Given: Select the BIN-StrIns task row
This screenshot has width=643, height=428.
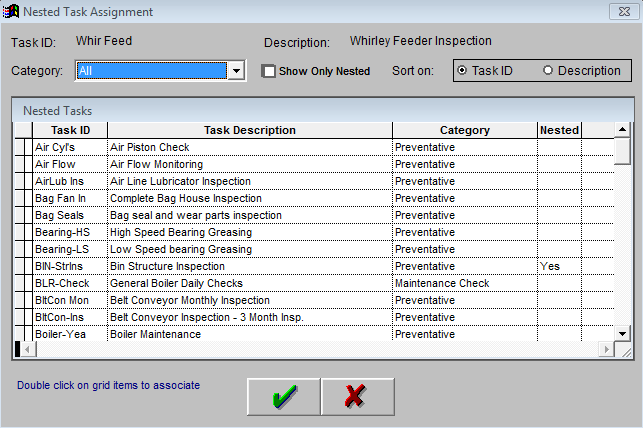Looking at the screenshot, I should pyautogui.click(x=314, y=266).
